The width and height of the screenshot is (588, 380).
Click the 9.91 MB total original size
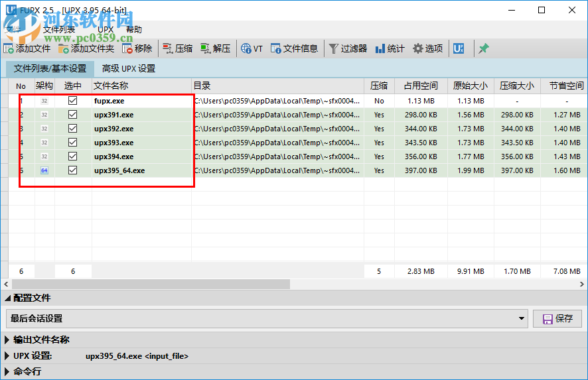click(x=471, y=271)
